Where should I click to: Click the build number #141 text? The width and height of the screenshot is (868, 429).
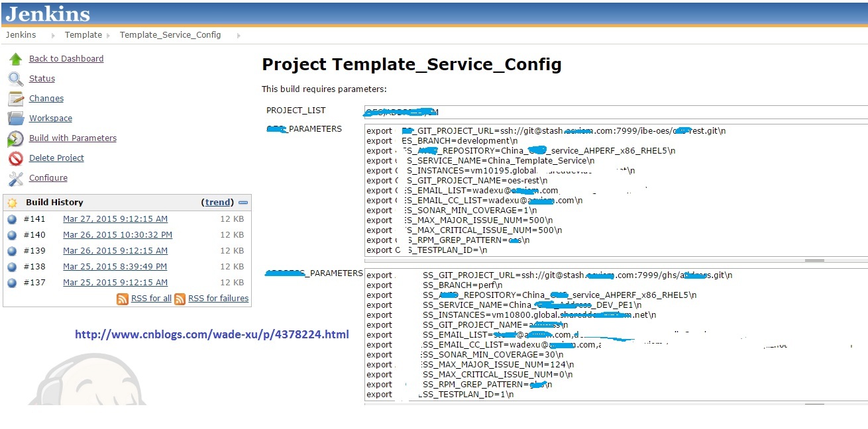click(x=34, y=219)
